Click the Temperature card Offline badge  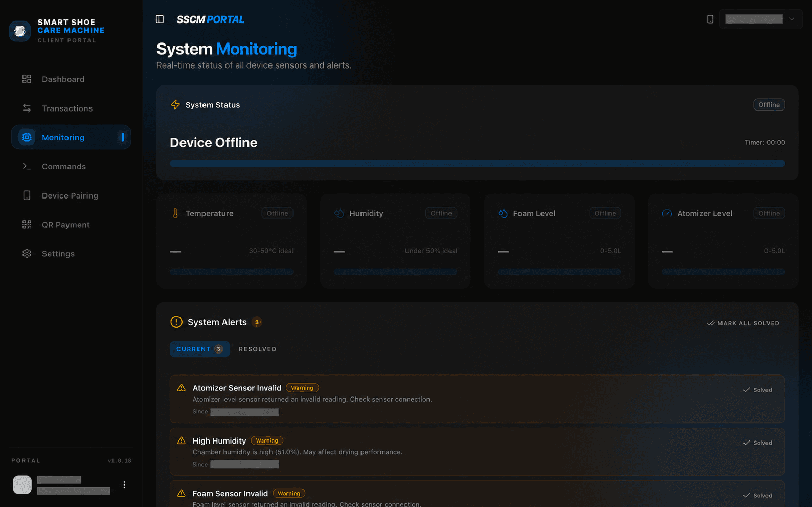[x=277, y=213]
